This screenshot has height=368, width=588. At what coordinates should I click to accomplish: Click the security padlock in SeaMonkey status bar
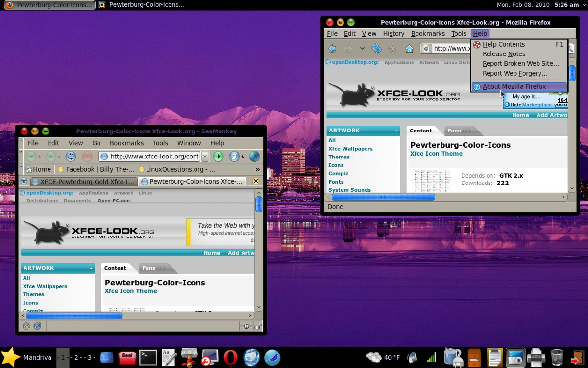[258, 326]
